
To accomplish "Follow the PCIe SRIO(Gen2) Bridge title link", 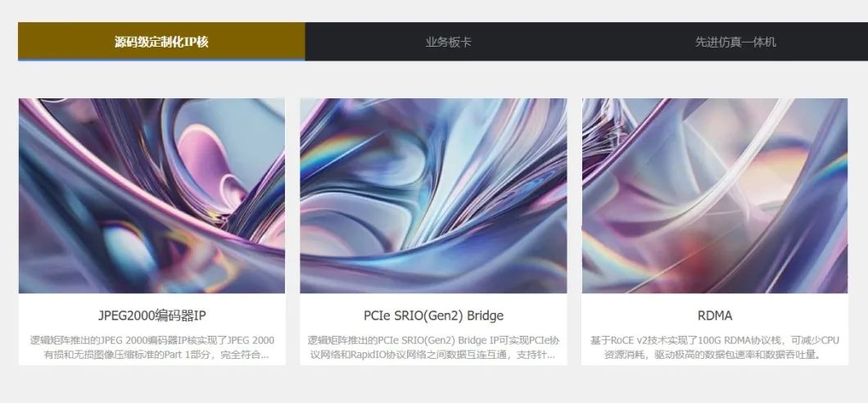I will coord(433,315).
